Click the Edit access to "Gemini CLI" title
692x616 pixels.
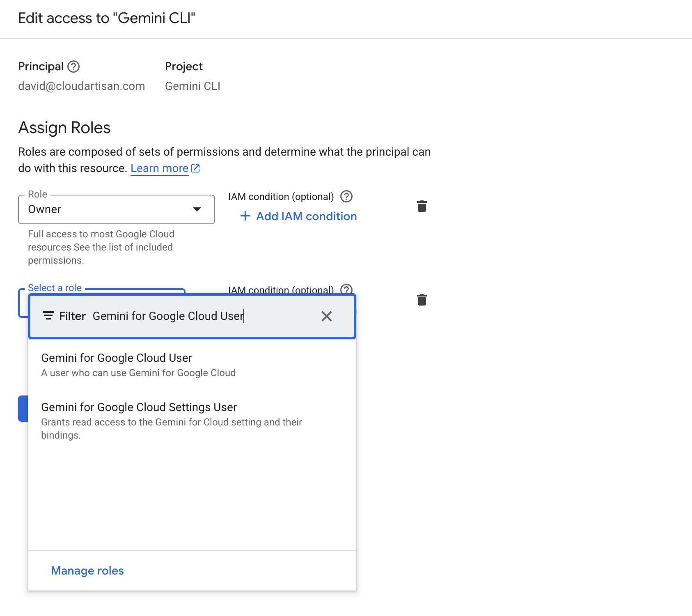107,18
